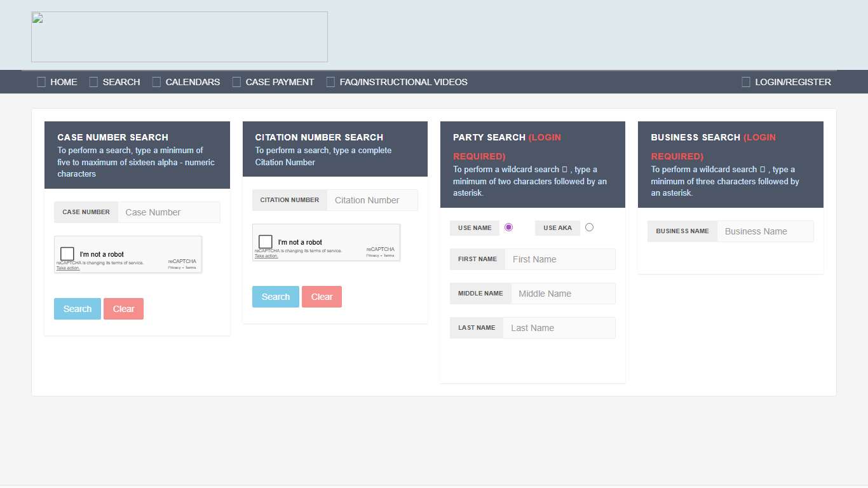
Task: Click the icon beside SEARCH in navbar
Action: pos(92,81)
